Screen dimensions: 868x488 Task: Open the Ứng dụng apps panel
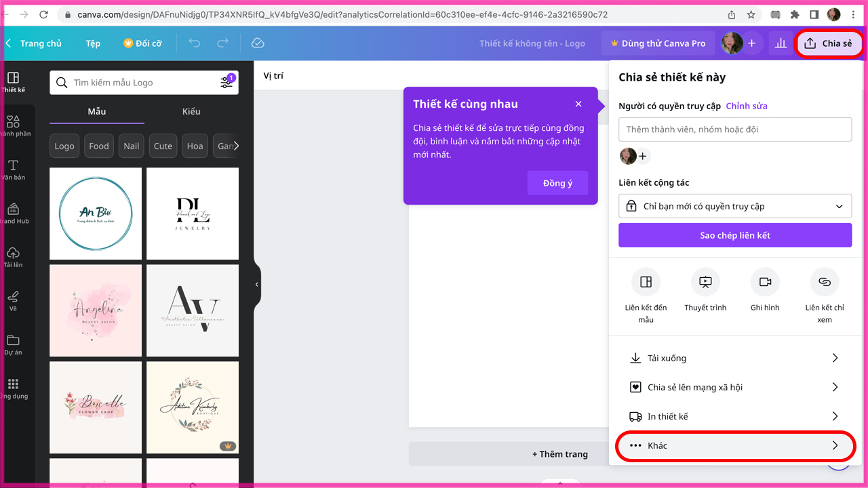coord(14,389)
